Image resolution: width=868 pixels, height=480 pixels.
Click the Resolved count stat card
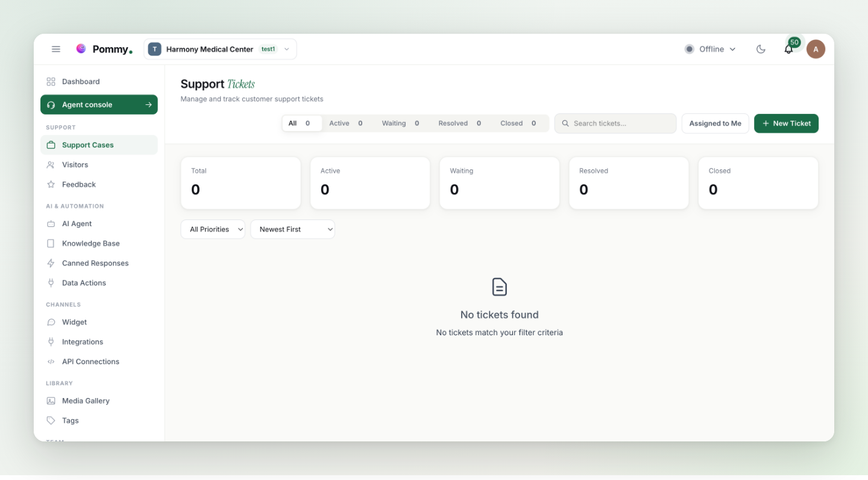pyautogui.click(x=629, y=183)
